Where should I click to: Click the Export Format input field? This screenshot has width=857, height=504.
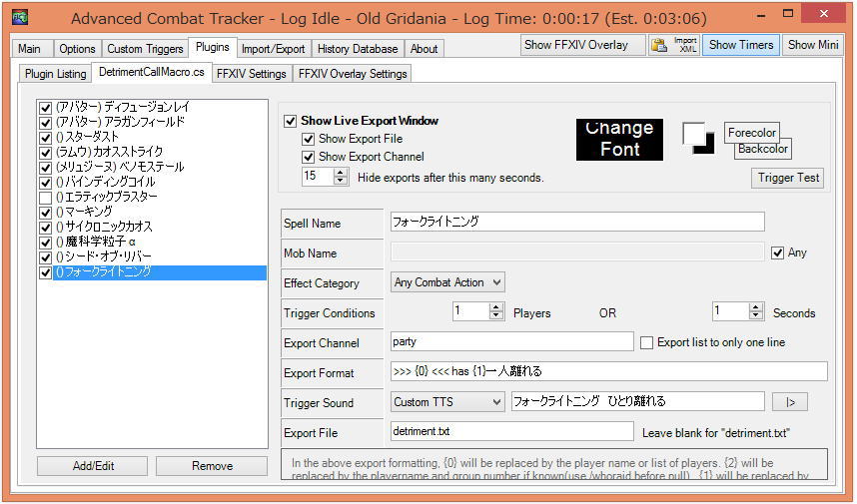[x=609, y=371]
